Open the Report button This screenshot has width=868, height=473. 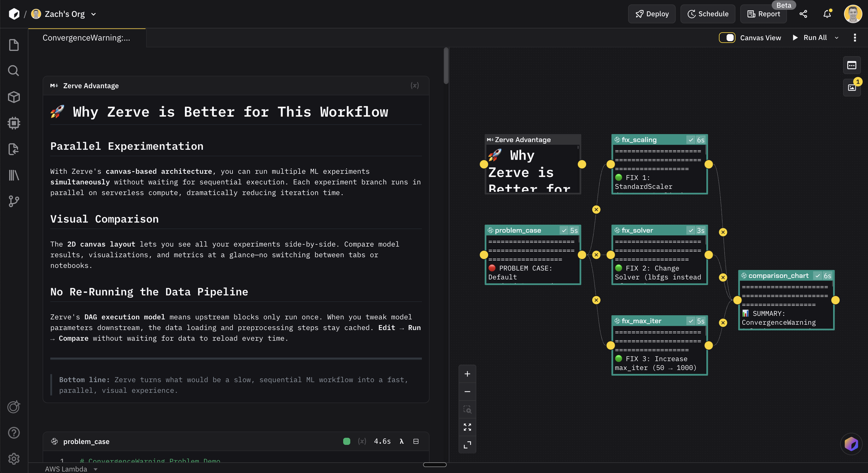tap(764, 14)
